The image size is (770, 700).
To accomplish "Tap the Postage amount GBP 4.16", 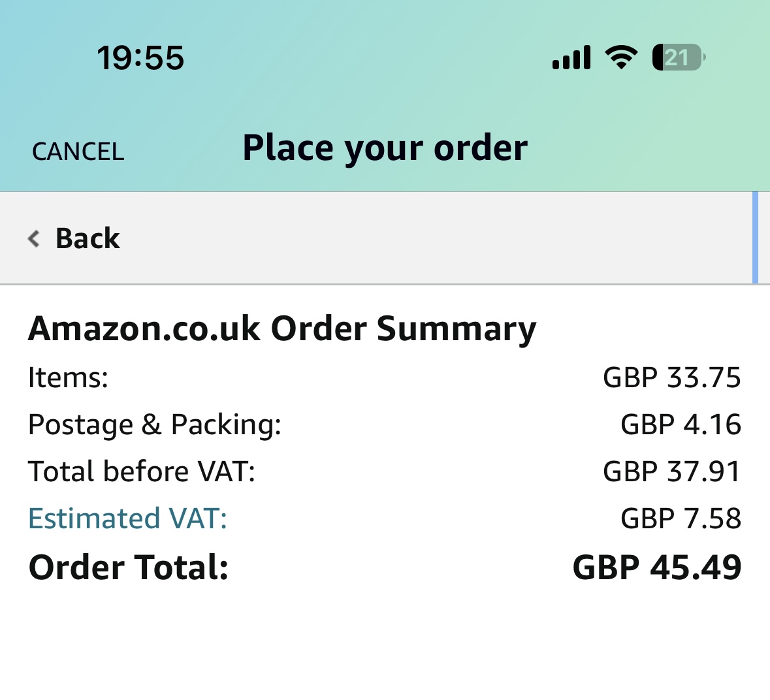I will click(681, 424).
